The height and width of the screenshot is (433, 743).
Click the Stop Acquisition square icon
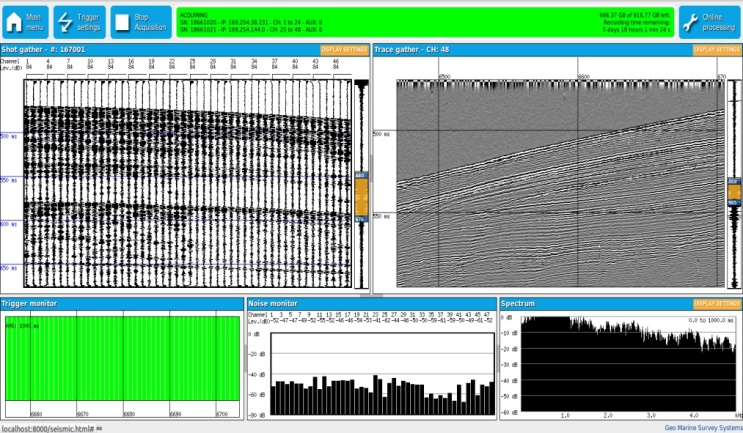click(x=122, y=22)
